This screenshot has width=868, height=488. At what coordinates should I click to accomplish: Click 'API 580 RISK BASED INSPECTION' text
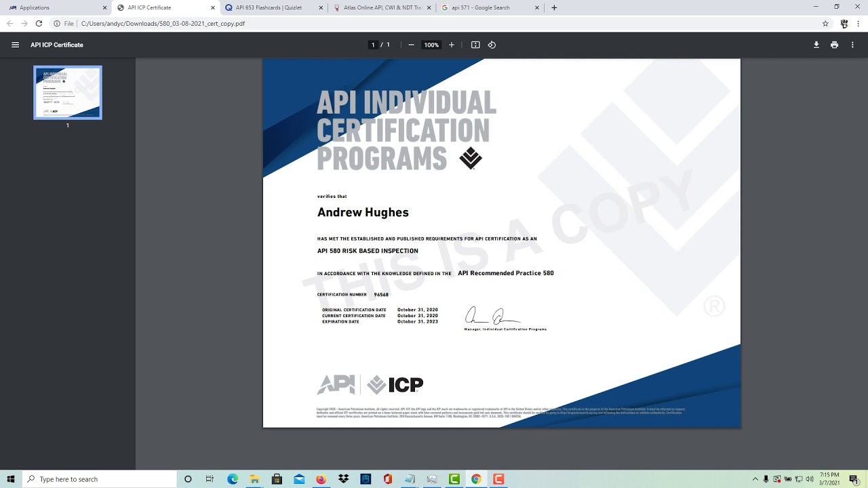point(368,251)
